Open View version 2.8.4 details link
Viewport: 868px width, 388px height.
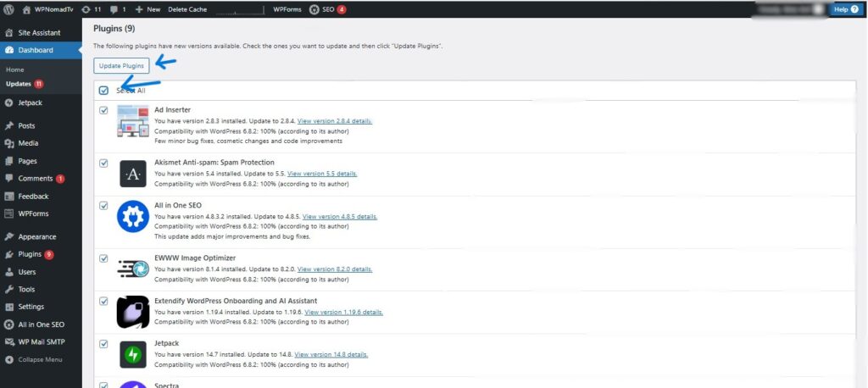pos(335,120)
